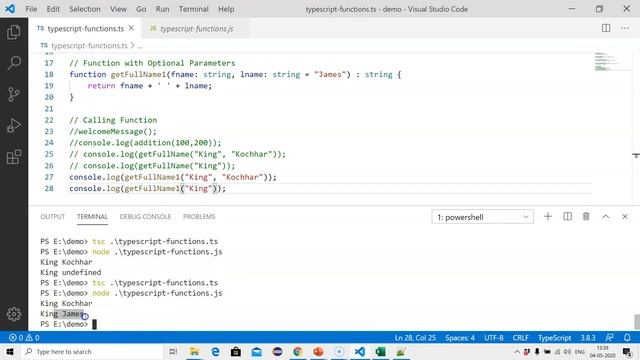Open the File menu
640x360 pixels.
click(31, 9)
